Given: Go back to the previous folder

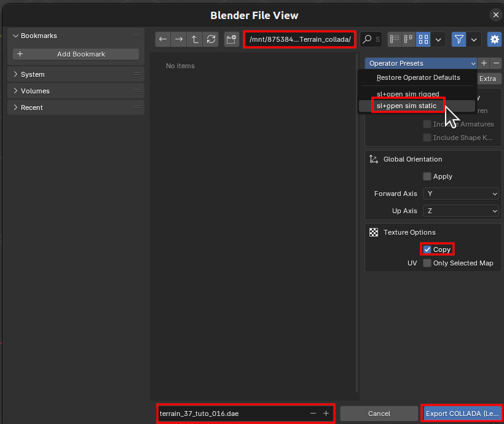Looking at the screenshot, I should (x=163, y=39).
